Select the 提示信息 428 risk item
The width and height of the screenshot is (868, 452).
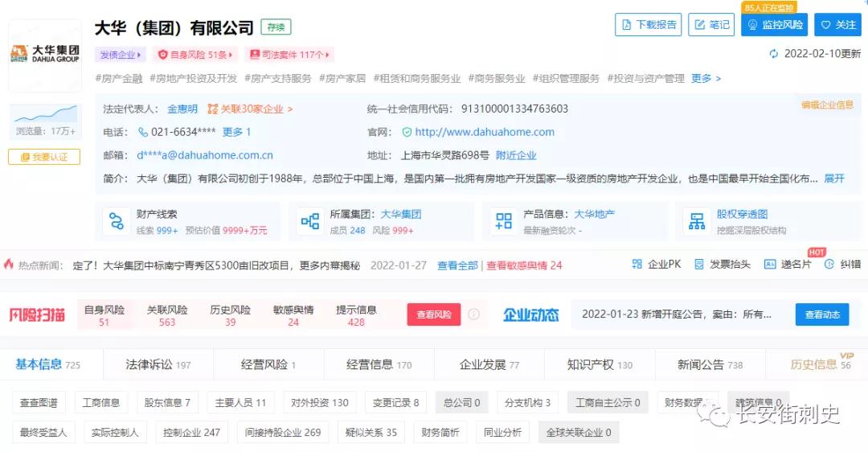coord(356,315)
